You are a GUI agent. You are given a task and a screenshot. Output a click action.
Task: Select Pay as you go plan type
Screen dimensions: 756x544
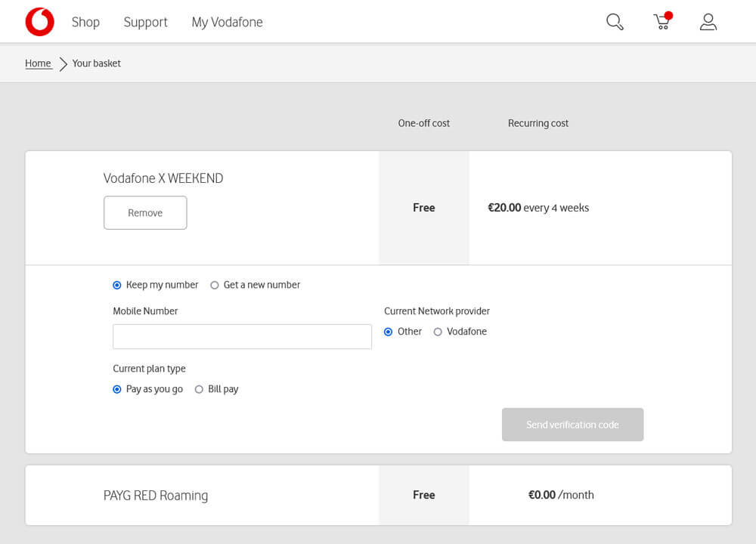116,389
